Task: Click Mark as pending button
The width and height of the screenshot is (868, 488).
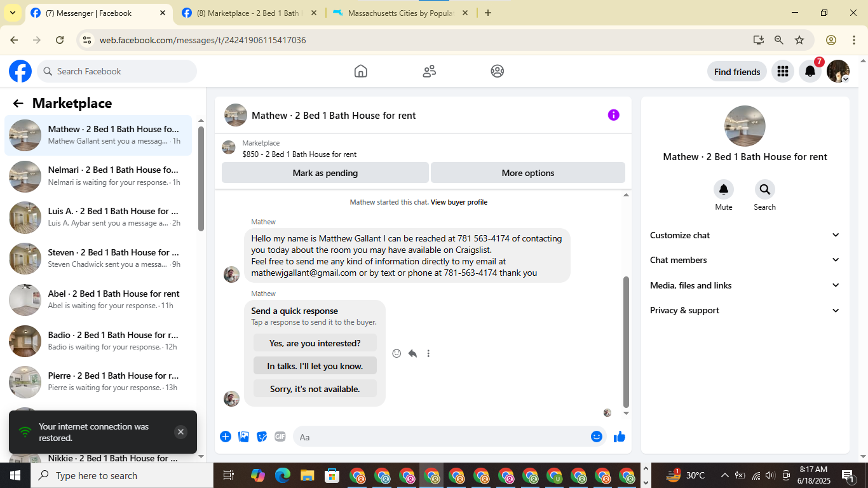Action: coord(325,173)
